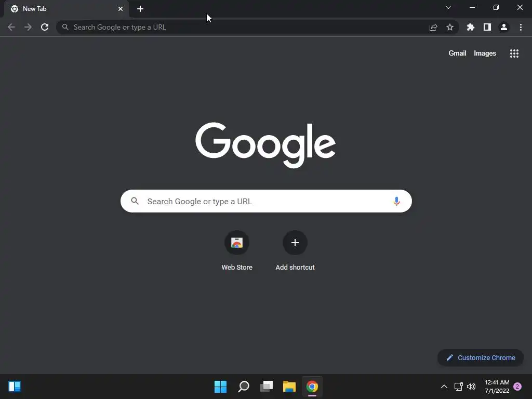532x399 pixels.
Task: Click Chrome icon on taskbar
Action: pos(312,387)
